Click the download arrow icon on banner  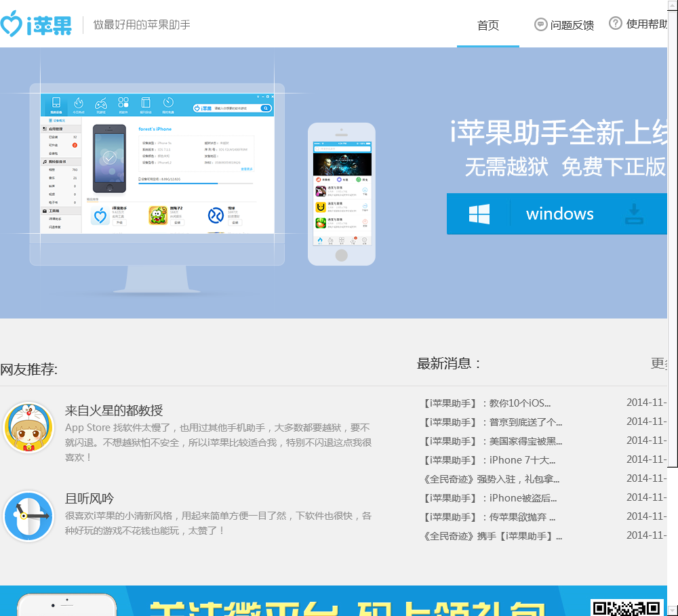coord(634,213)
